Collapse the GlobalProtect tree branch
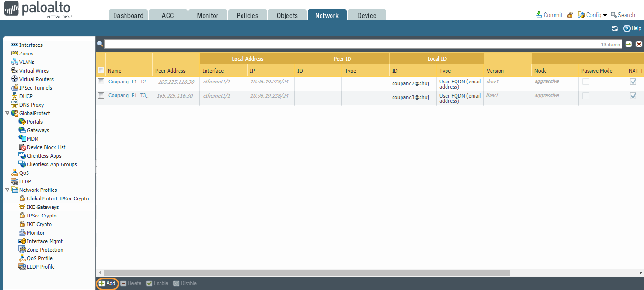The image size is (644, 290). (x=7, y=113)
